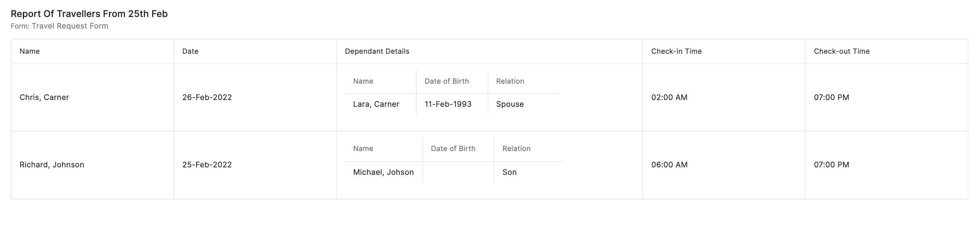Click the birth date 11-Feb-1993

448,104
